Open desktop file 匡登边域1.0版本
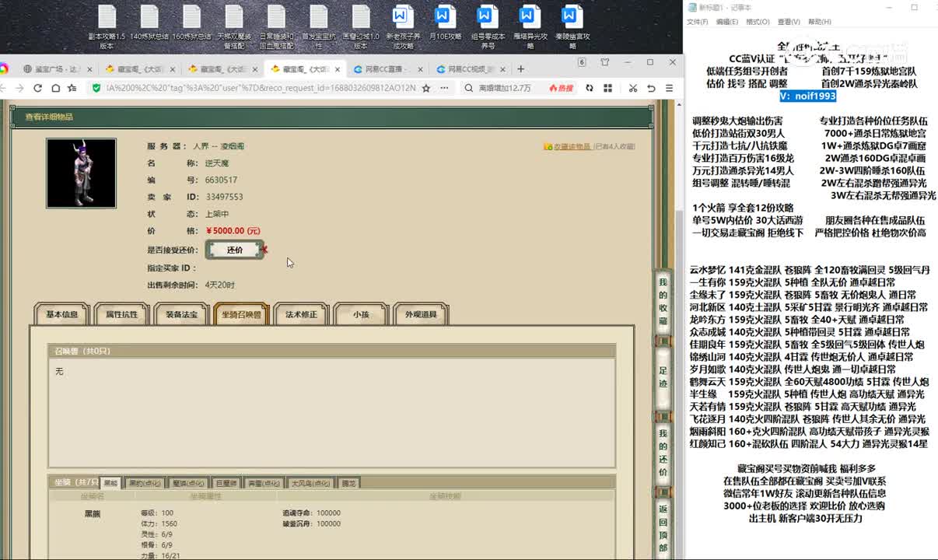 (361, 27)
